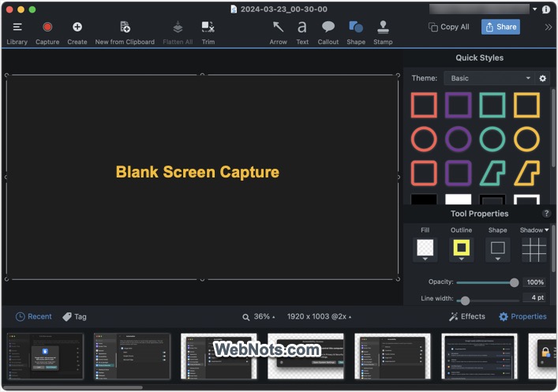Apply the yellow square quick style
Screen dimensions: 558x392
click(x=526, y=105)
